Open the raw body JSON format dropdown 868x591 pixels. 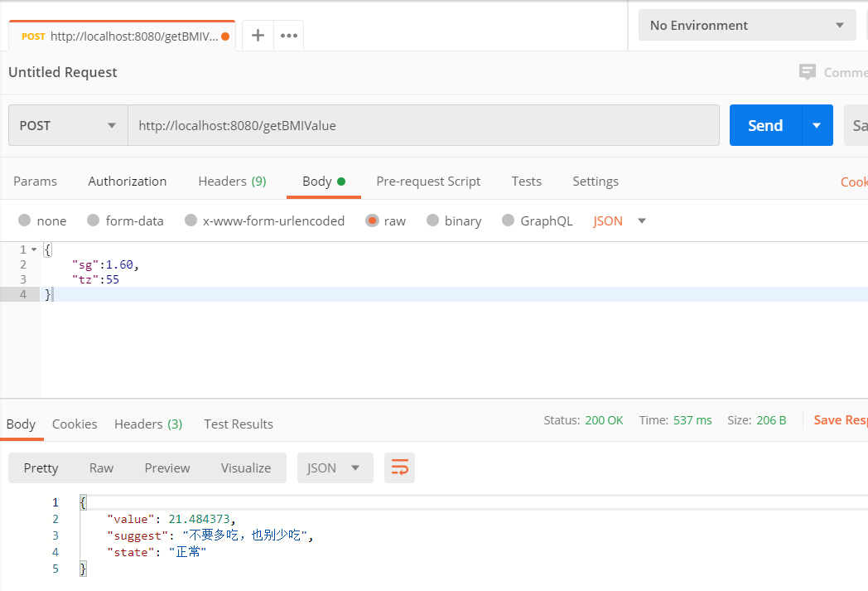(x=620, y=221)
